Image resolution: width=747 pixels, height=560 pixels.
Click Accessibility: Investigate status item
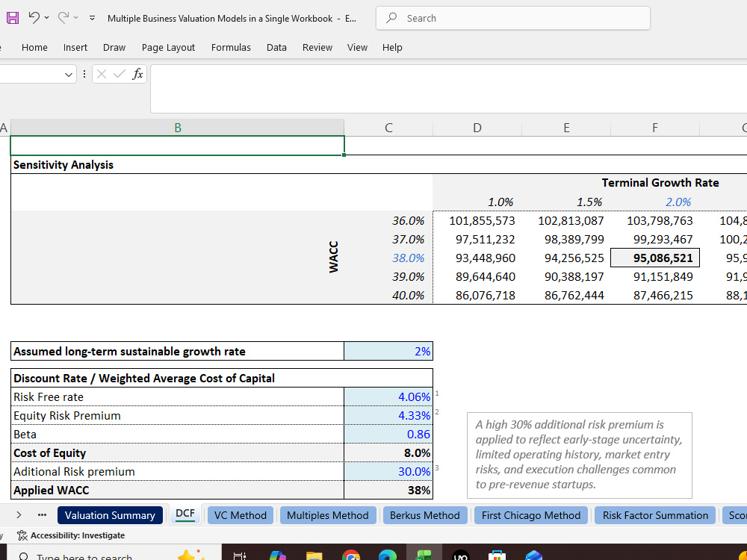pos(70,535)
